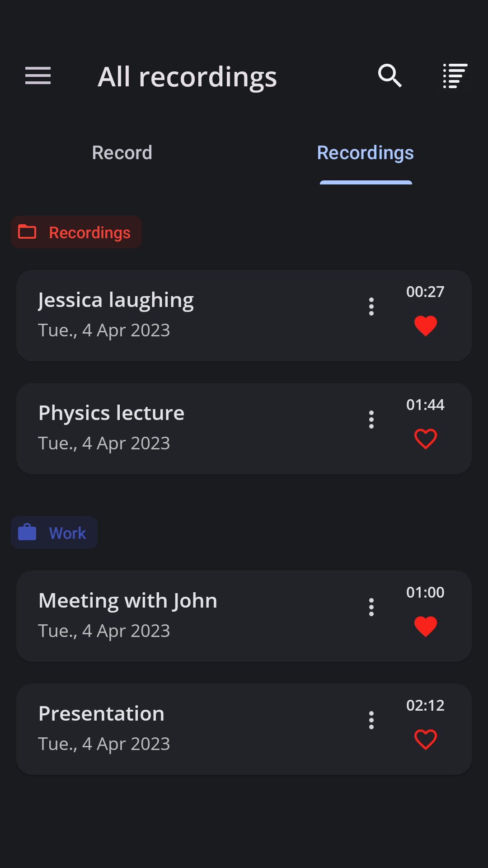Tap the Work category chip label

tap(67, 533)
